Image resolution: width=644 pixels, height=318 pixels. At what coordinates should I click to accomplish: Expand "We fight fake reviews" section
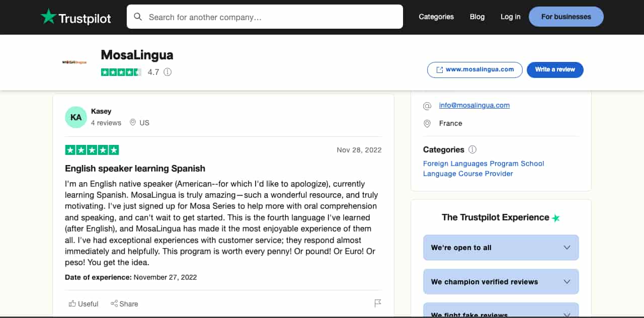click(501, 310)
